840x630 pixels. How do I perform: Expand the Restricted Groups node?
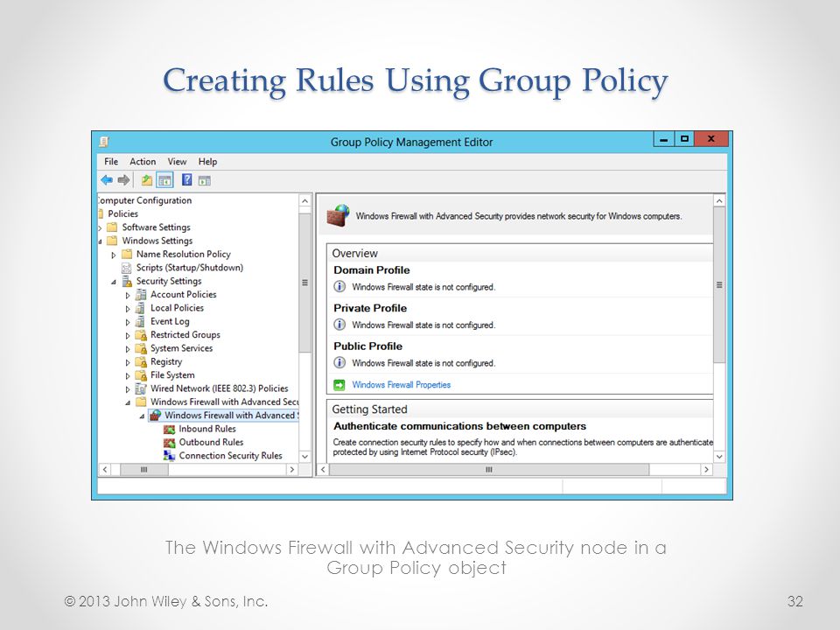128,335
